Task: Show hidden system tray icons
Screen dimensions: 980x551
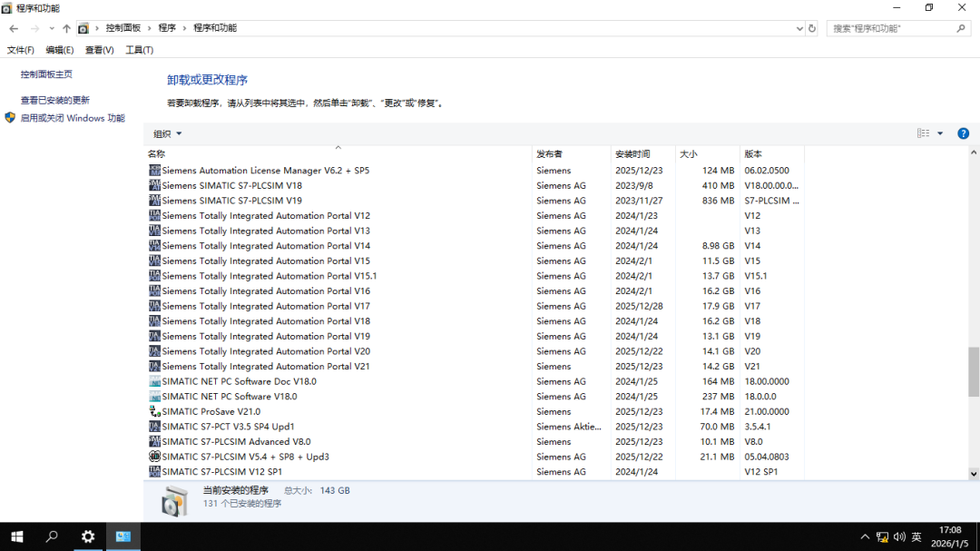Action: coord(865,536)
